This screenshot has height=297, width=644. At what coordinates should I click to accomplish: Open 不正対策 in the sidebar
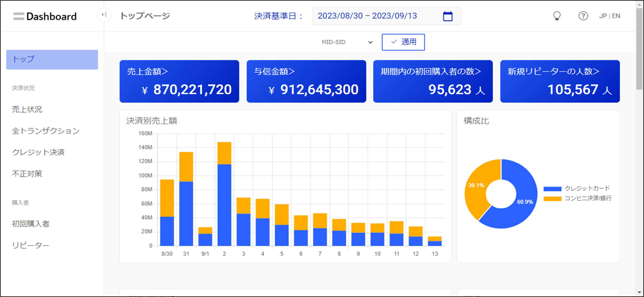(27, 174)
